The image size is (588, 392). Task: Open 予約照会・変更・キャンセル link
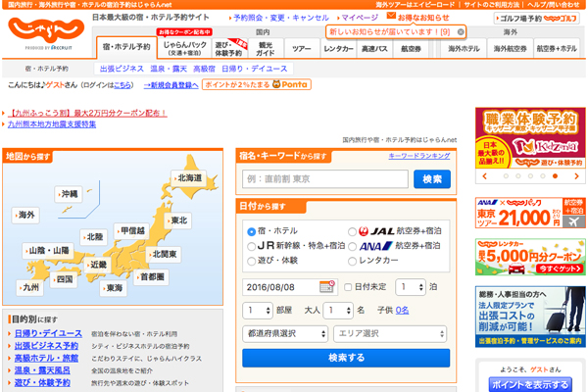coord(281,18)
